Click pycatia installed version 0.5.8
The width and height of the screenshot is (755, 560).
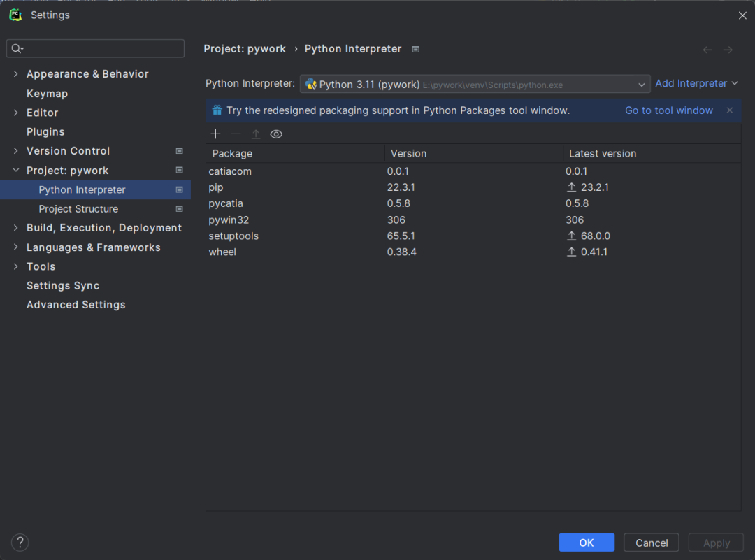[398, 203]
